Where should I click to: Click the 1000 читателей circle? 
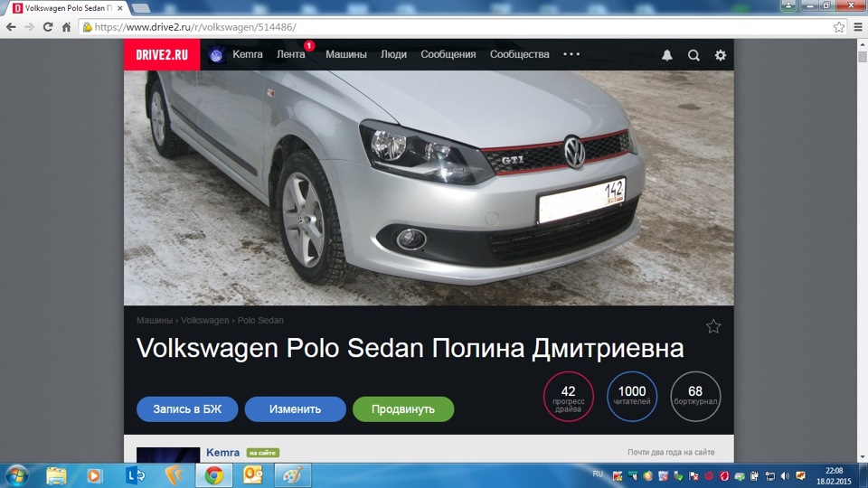(x=632, y=397)
